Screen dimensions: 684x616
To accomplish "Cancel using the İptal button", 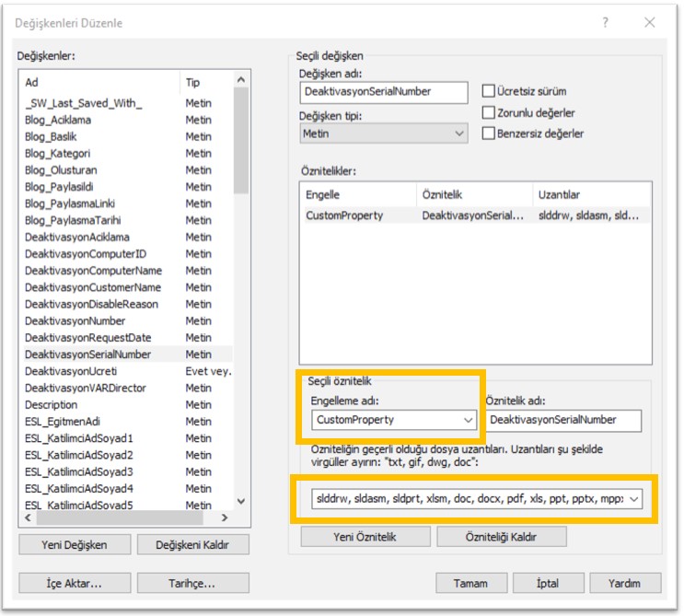I will click(x=548, y=584).
